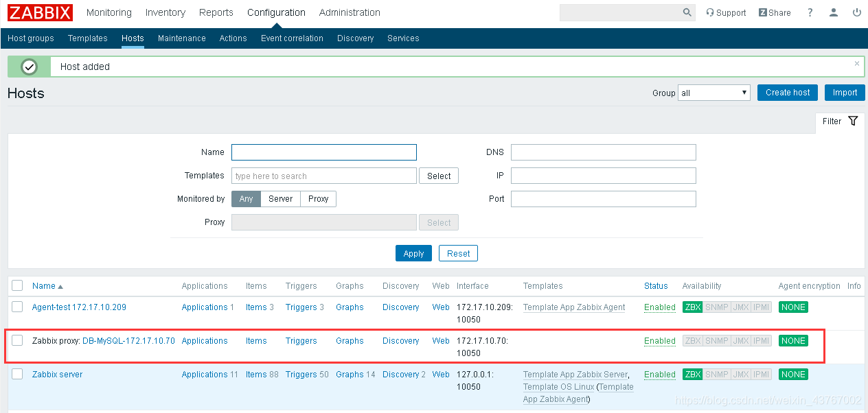Open Triggers 50 for Zabbix server
This screenshot has height=413, width=868.
[x=301, y=375]
